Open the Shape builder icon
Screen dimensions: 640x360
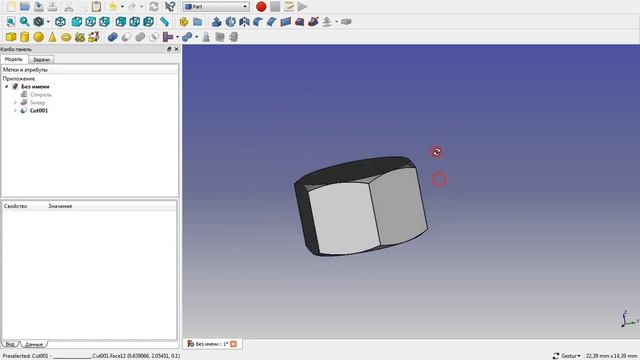pyautogui.click(x=93, y=37)
